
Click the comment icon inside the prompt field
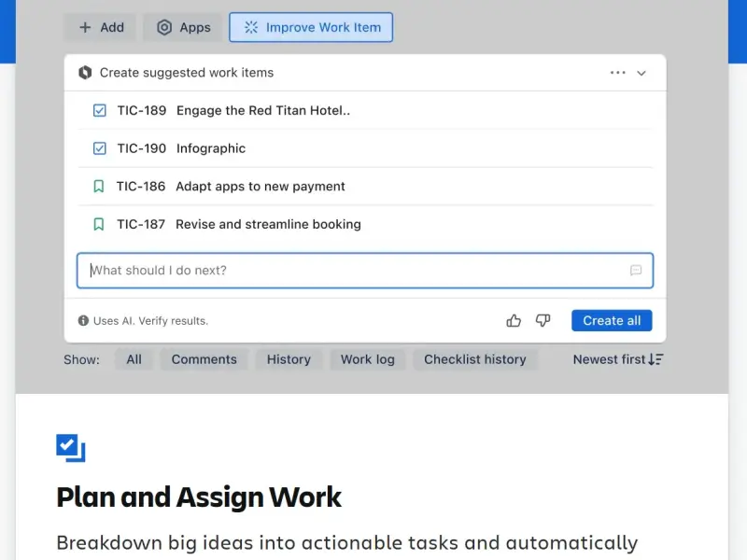[636, 271]
